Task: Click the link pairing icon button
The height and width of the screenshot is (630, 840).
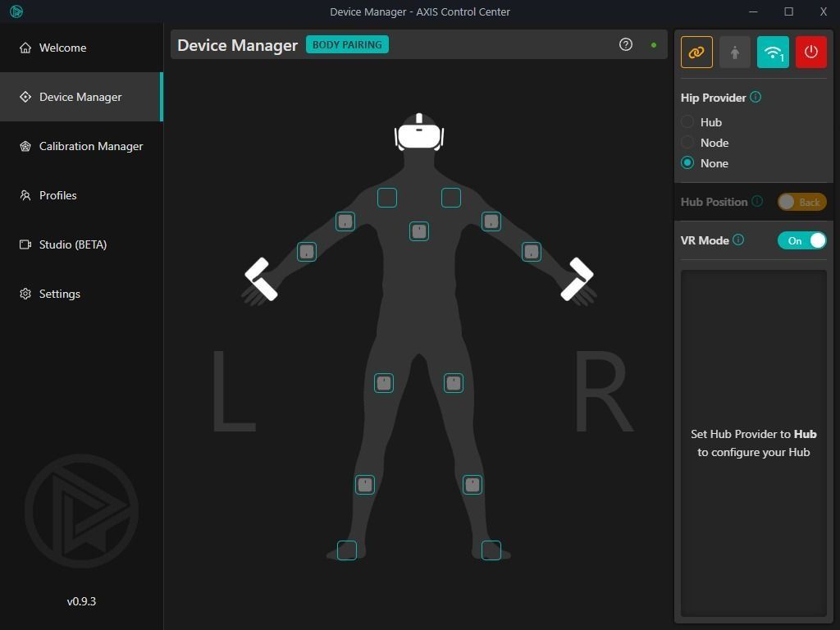Action: click(x=696, y=52)
